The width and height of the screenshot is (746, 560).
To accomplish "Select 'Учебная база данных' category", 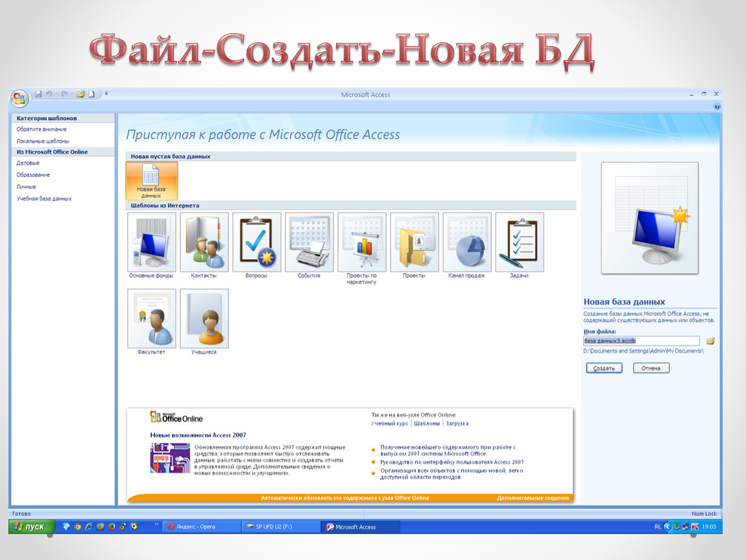I will click(x=44, y=199).
